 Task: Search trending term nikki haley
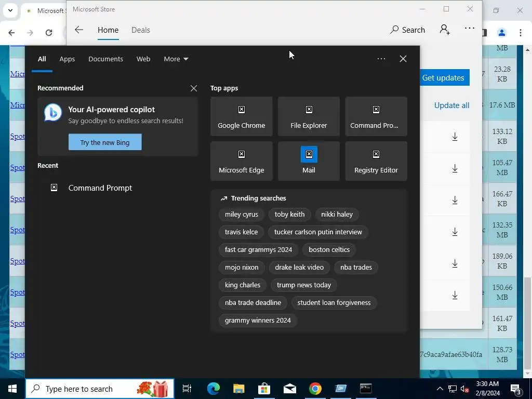(337, 215)
